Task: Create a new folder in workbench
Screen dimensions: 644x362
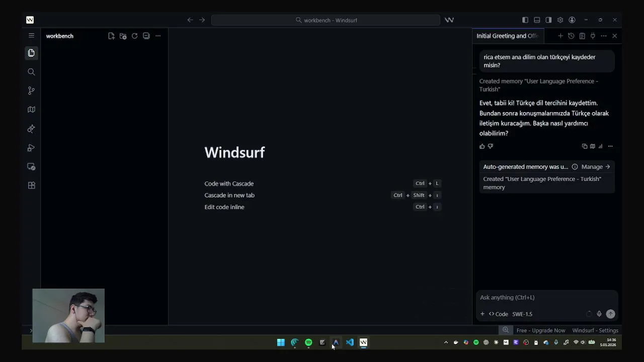Action: pos(123,36)
